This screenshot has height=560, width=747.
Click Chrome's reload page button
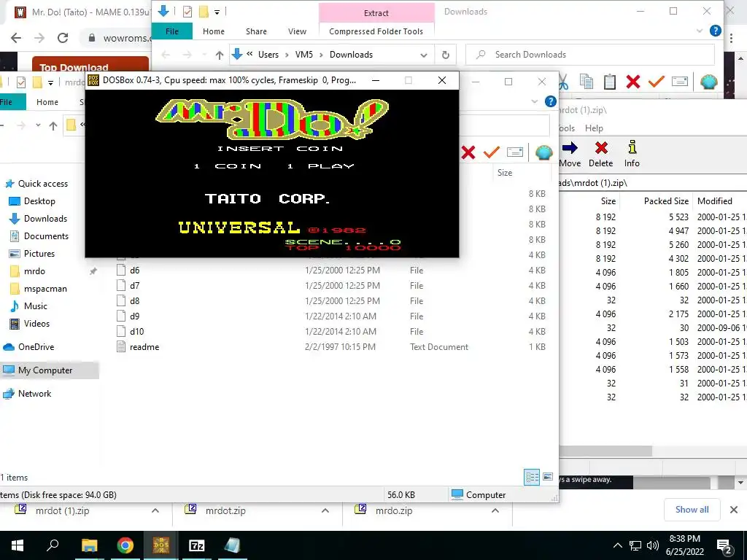(63, 38)
